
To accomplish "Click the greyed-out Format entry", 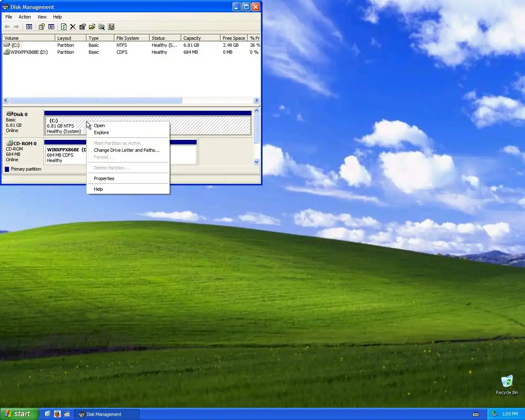I will pyautogui.click(x=128, y=157).
